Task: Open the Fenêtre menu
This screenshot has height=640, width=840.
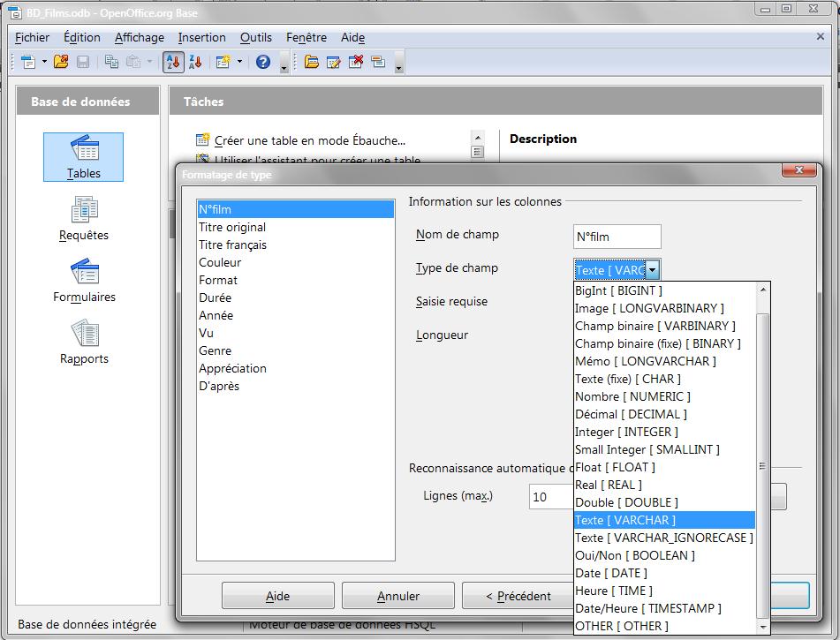Action: tap(306, 37)
